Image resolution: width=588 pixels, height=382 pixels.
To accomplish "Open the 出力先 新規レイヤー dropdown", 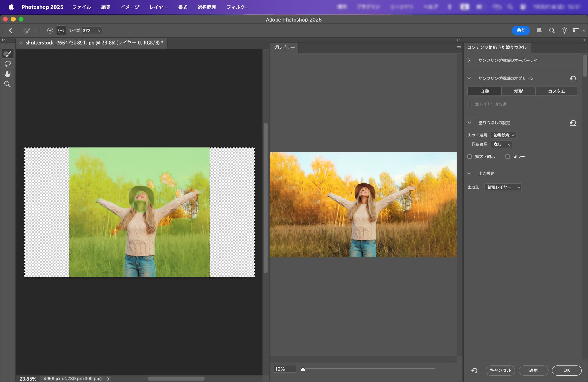I will pyautogui.click(x=503, y=187).
